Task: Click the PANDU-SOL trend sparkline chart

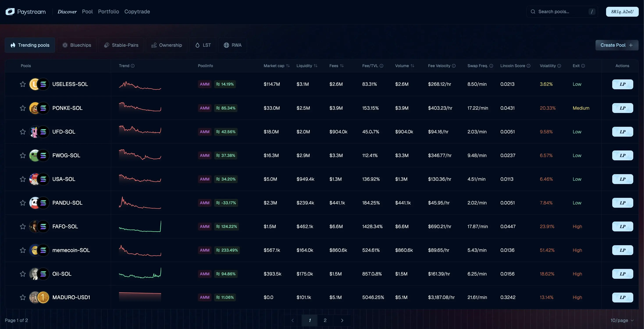Action: point(140,203)
